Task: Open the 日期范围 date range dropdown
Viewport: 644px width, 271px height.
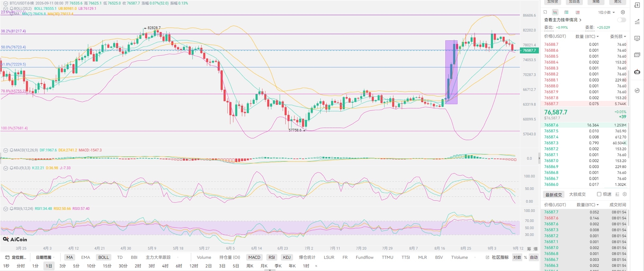Action: [45, 257]
